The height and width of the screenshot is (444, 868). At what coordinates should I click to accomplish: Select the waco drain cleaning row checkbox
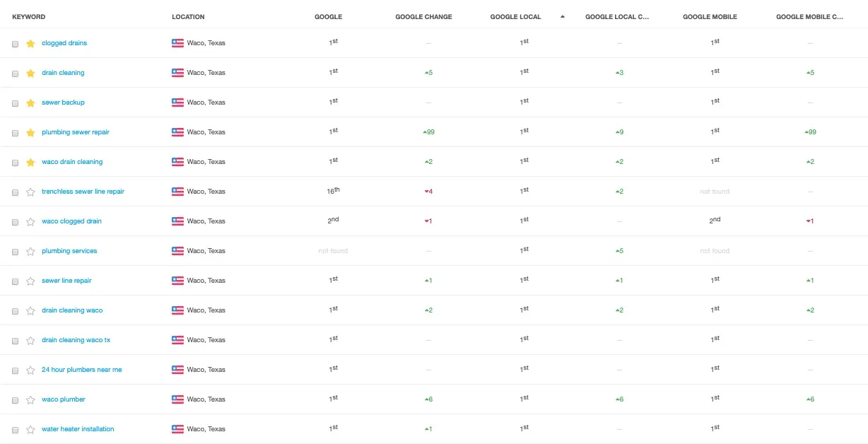(x=16, y=163)
